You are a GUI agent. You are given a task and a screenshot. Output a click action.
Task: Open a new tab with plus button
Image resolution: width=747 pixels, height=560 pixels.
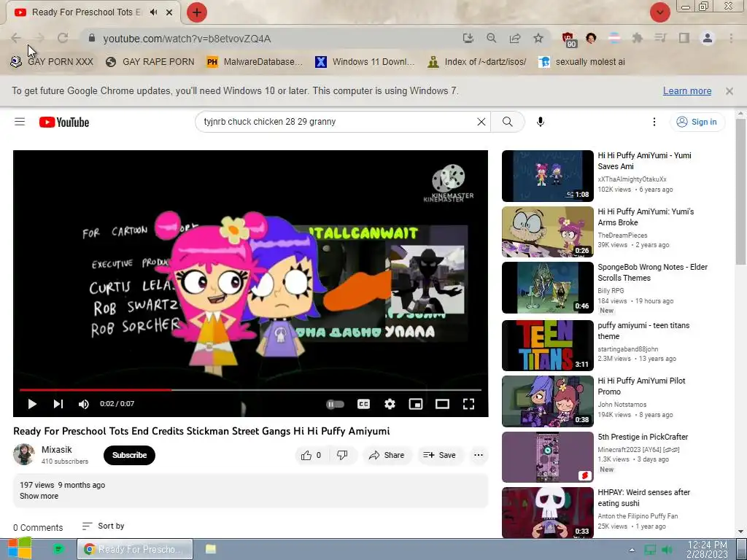click(x=197, y=12)
